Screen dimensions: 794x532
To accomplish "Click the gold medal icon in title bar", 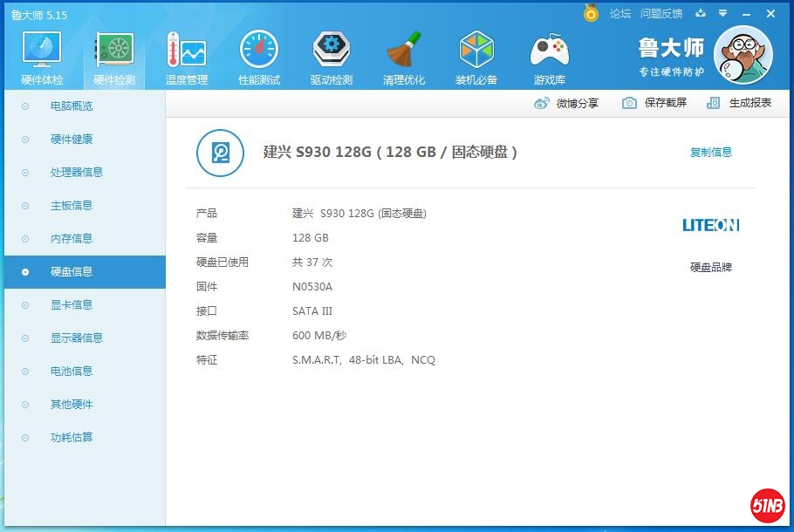I will pos(591,14).
